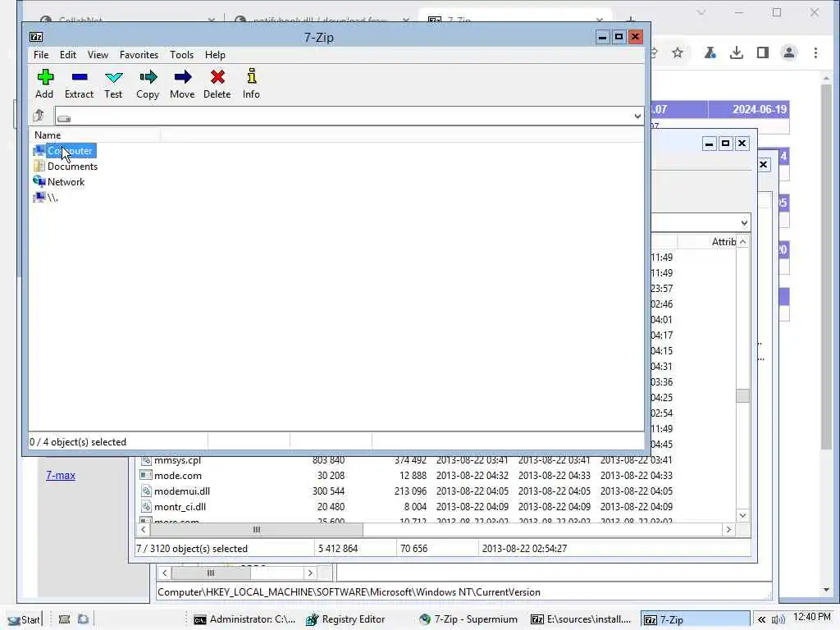Show hidden tray icons chevron
The image size is (840, 630).
click(x=761, y=619)
